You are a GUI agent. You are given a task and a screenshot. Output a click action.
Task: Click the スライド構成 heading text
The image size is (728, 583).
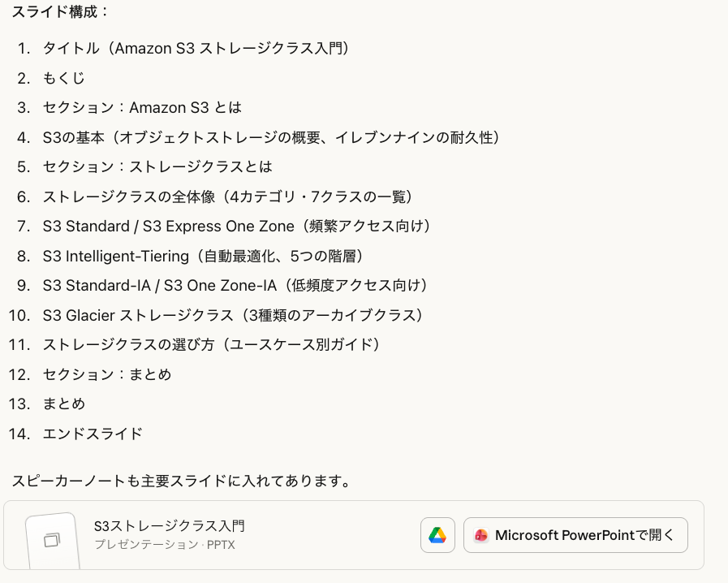pos(60,12)
